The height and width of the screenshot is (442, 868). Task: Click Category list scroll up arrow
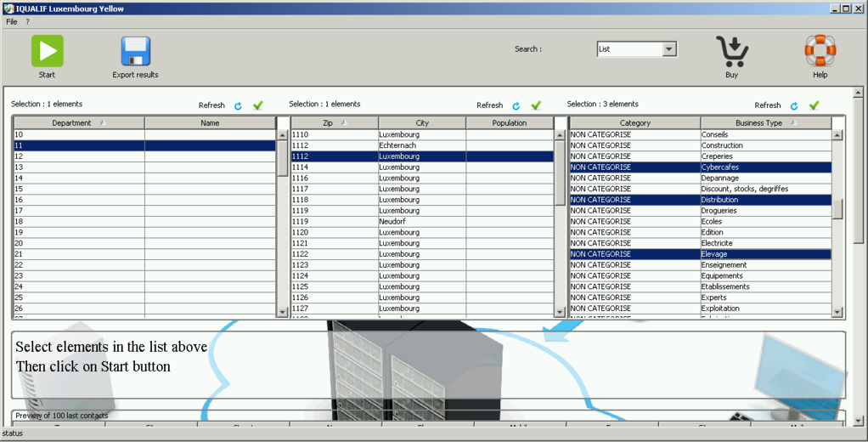(x=837, y=134)
